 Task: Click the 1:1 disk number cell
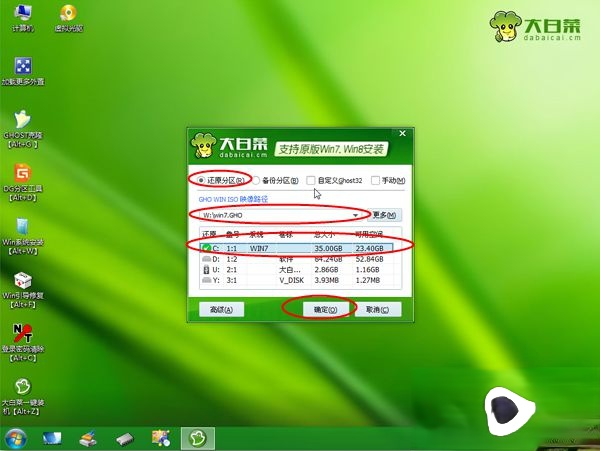coord(232,249)
